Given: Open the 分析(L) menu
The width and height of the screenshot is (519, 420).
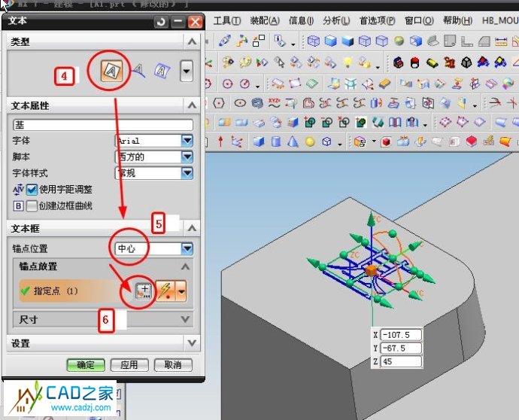Looking at the screenshot, I should (x=336, y=20).
